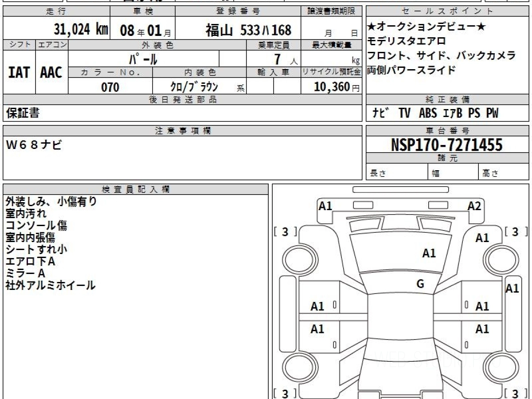
Task: Click the 検査員記入欄 header
Action: (136, 189)
